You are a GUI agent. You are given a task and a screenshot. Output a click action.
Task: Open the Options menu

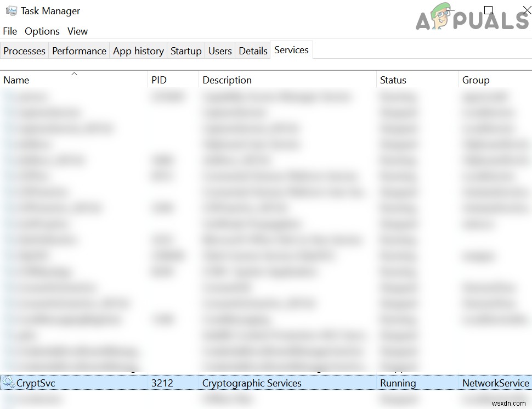(42, 31)
